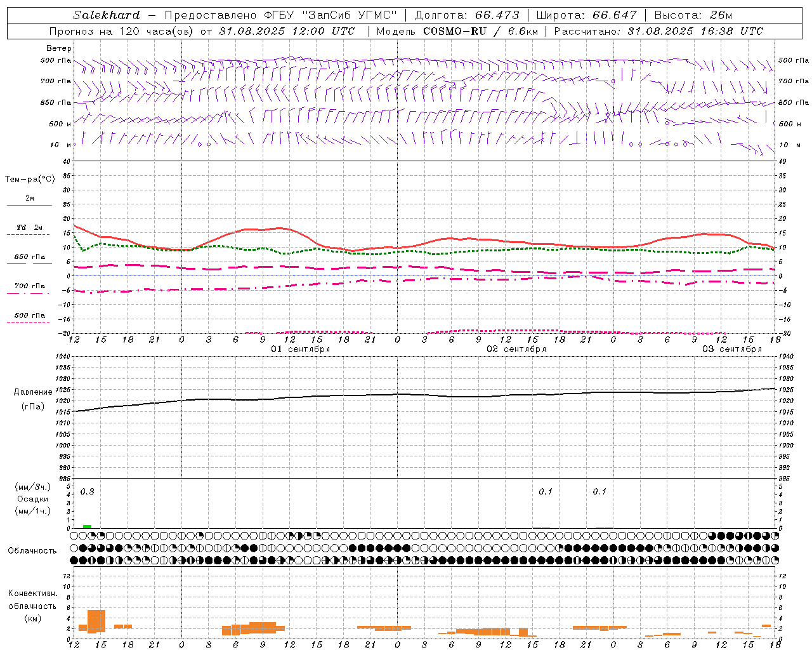Click the tallest orange convective cloud bar

click(96, 621)
